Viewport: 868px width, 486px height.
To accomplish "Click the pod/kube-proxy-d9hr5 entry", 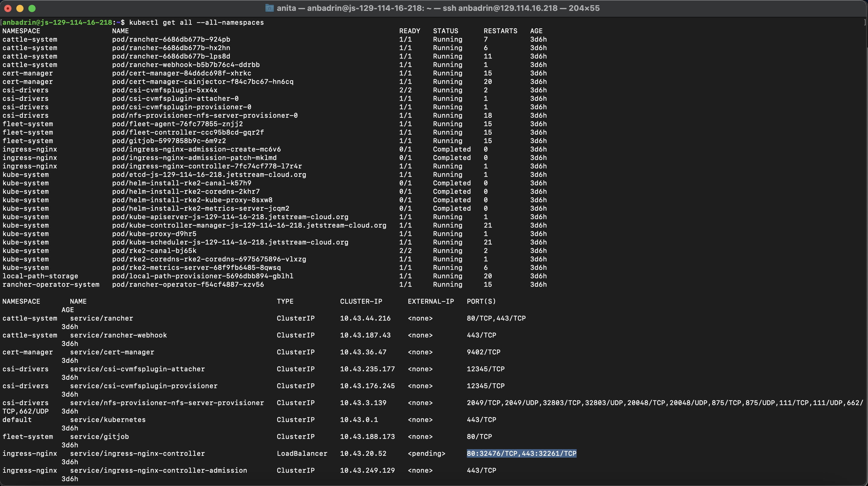I will click(x=154, y=234).
